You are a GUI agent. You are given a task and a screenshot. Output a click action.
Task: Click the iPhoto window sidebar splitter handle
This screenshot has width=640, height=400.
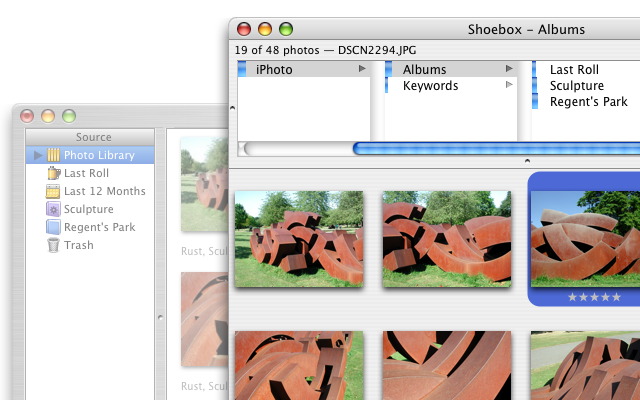click(160, 317)
